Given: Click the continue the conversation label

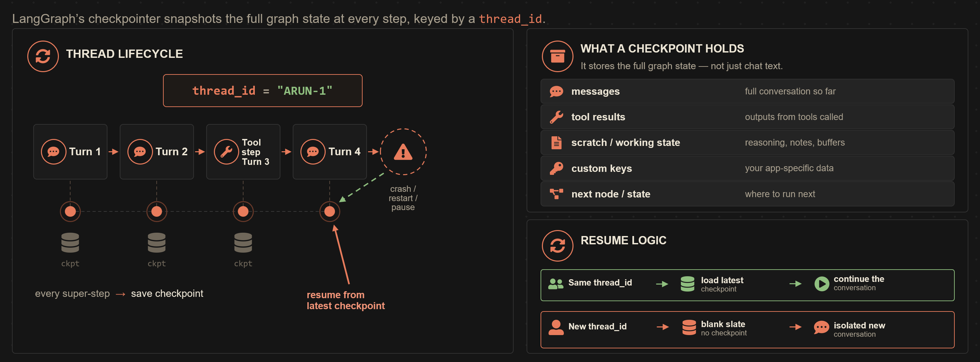Looking at the screenshot, I should pos(859,283).
